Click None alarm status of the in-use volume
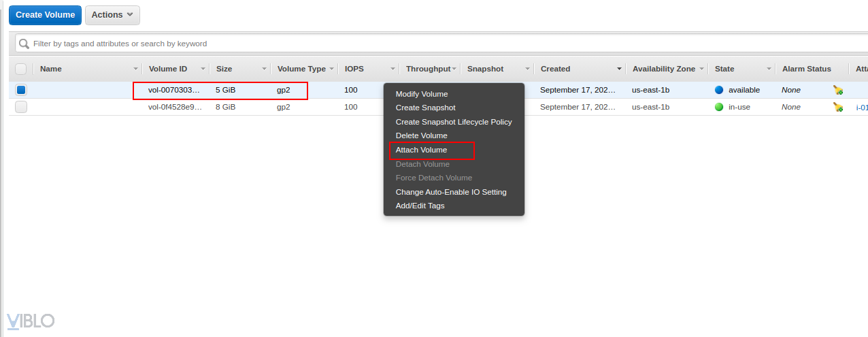The height and width of the screenshot is (337, 868). (791, 107)
